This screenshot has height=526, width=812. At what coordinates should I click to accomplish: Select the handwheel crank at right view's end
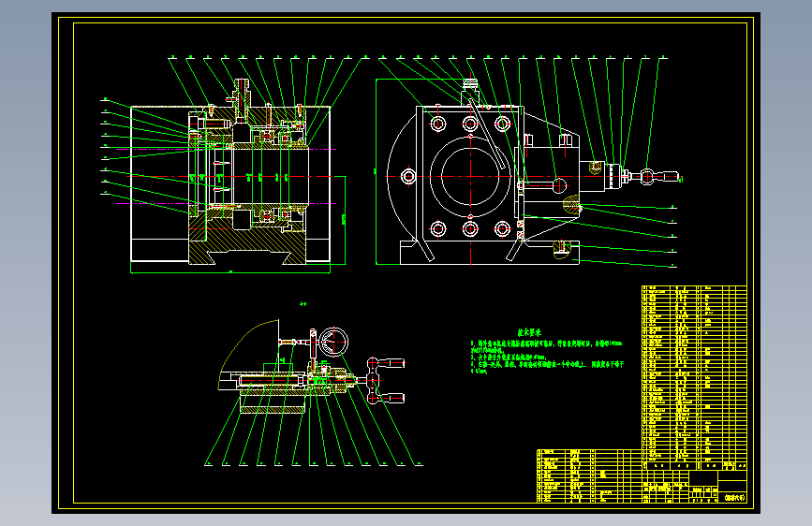(x=655, y=177)
